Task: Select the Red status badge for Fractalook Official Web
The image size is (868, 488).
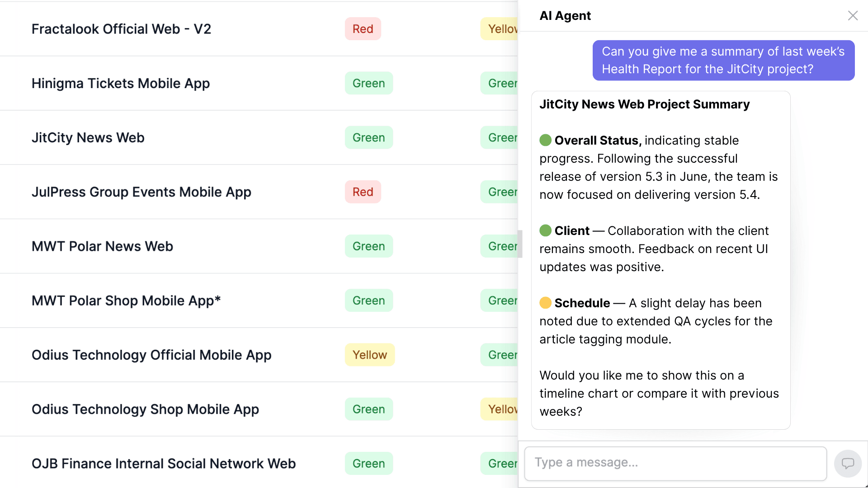Action: [x=363, y=28]
